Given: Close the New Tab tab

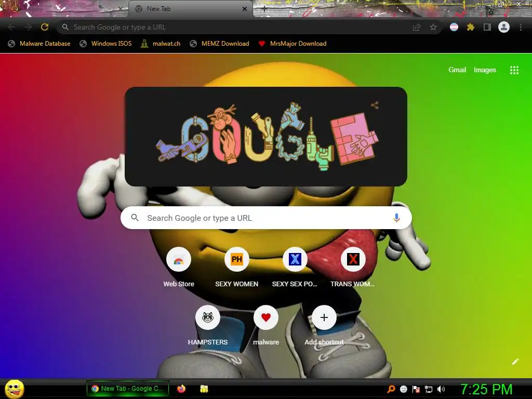Looking at the screenshot, I should pyautogui.click(x=245, y=9).
